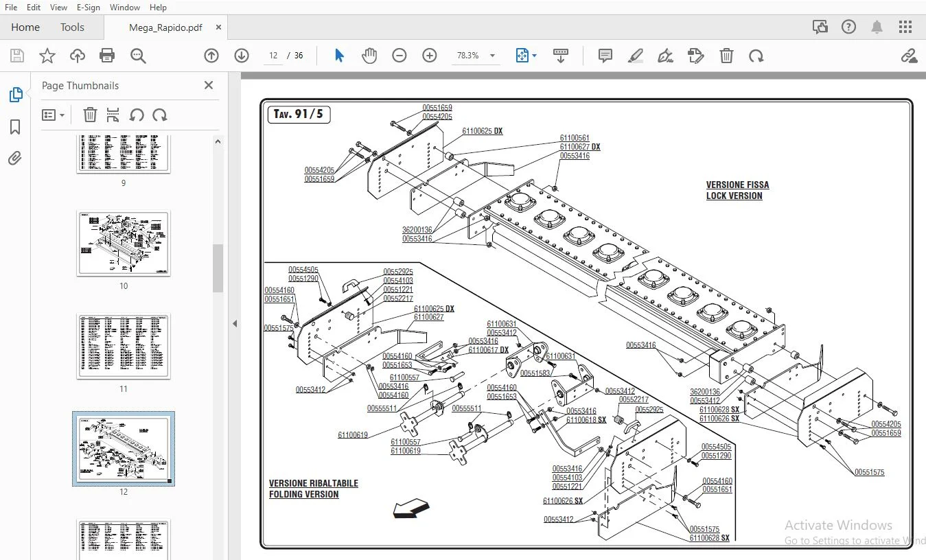Viewport: 926px width, 560px height.
Task: Go to next page arrow
Action: pyautogui.click(x=242, y=56)
